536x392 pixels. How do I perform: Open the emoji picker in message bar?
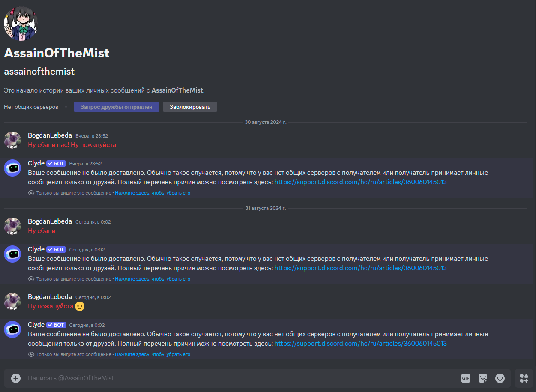click(x=500, y=378)
